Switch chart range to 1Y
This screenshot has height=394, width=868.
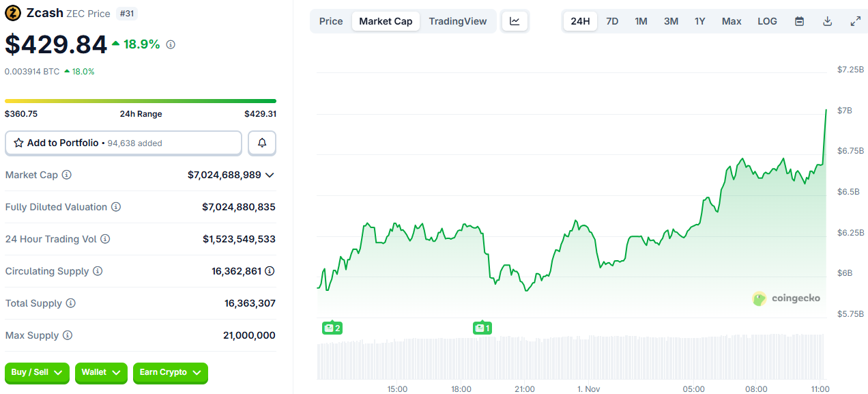pos(699,21)
